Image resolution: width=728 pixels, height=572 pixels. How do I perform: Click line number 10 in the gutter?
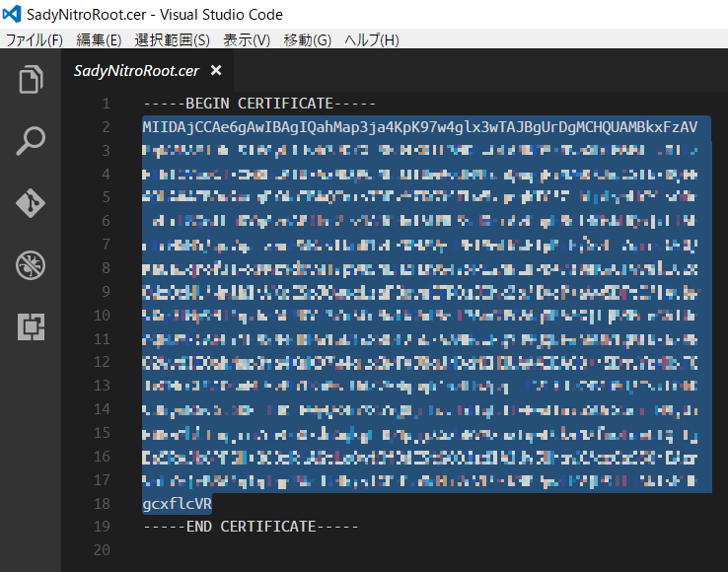(103, 316)
